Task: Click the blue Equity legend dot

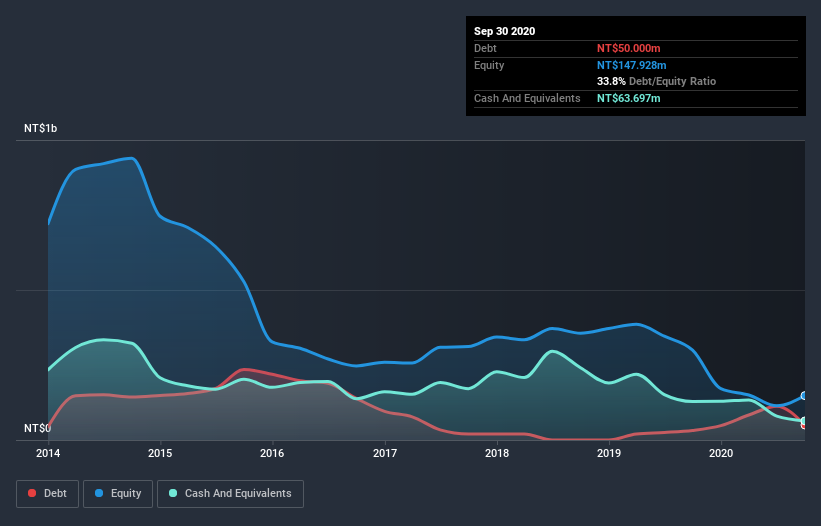Action: click(x=99, y=493)
